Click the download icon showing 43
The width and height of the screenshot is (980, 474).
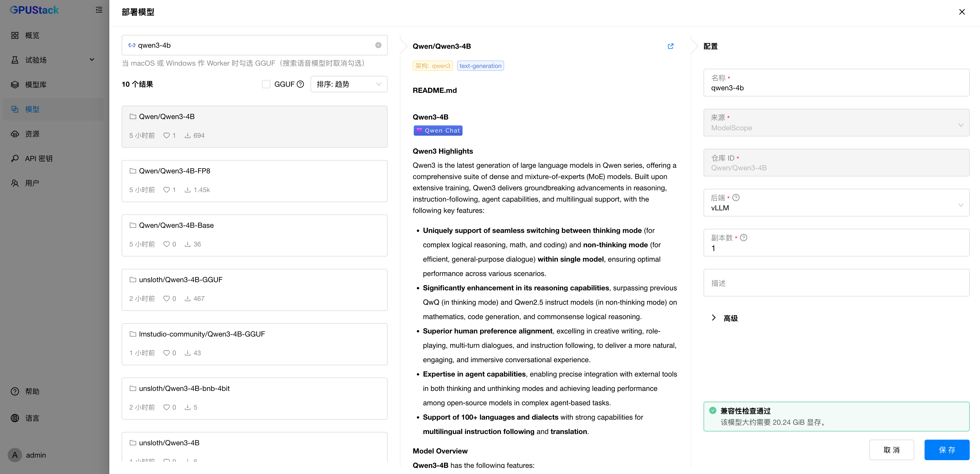click(x=188, y=353)
